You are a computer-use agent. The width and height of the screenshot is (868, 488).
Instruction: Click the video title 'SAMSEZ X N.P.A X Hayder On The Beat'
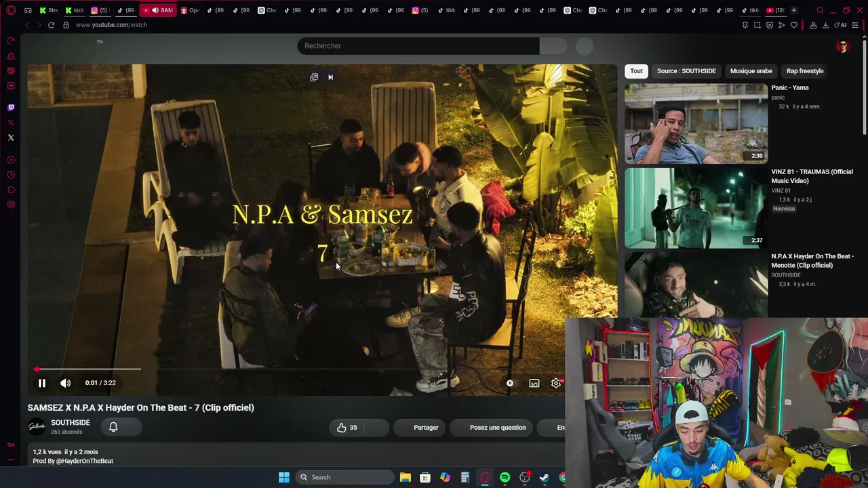[x=141, y=407]
